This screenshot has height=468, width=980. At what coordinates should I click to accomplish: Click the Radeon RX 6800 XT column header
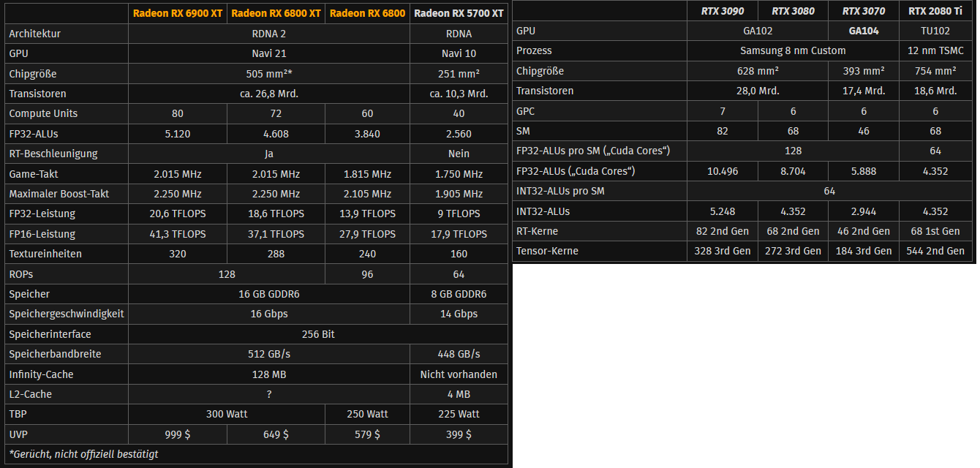pyautogui.click(x=276, y=13)
